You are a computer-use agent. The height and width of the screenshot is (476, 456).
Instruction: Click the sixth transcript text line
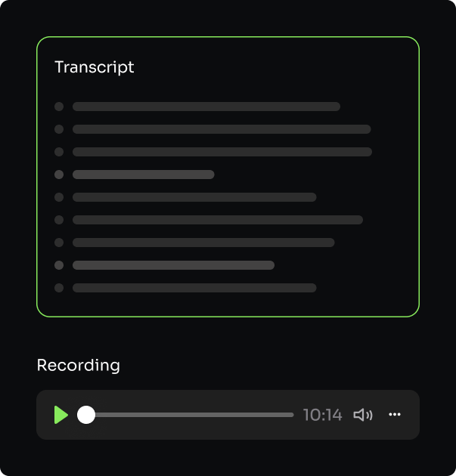(218, 220)
